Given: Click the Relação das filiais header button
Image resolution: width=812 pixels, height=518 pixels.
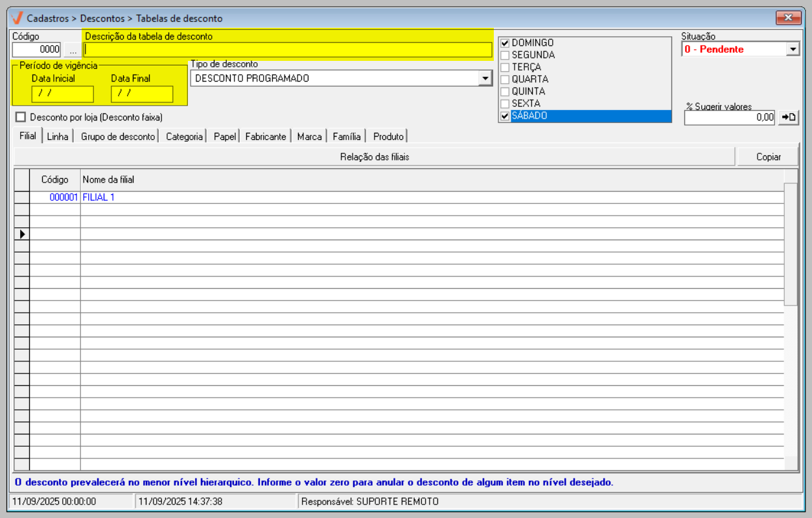Looking at the screenshot, I should [374, 157].
